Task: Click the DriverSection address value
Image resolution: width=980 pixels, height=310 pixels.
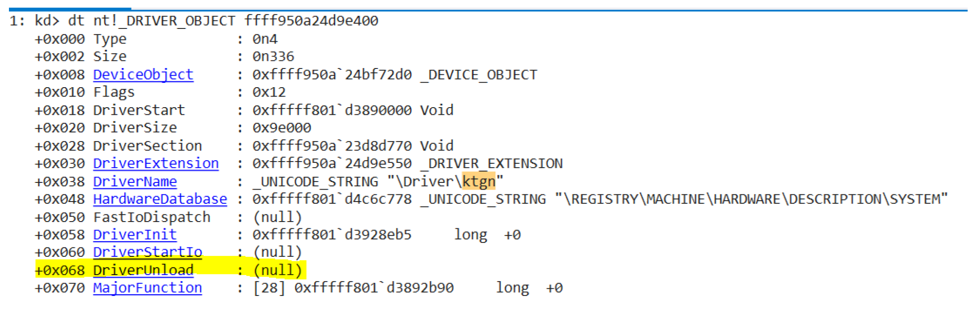Action: coord(332,146)
